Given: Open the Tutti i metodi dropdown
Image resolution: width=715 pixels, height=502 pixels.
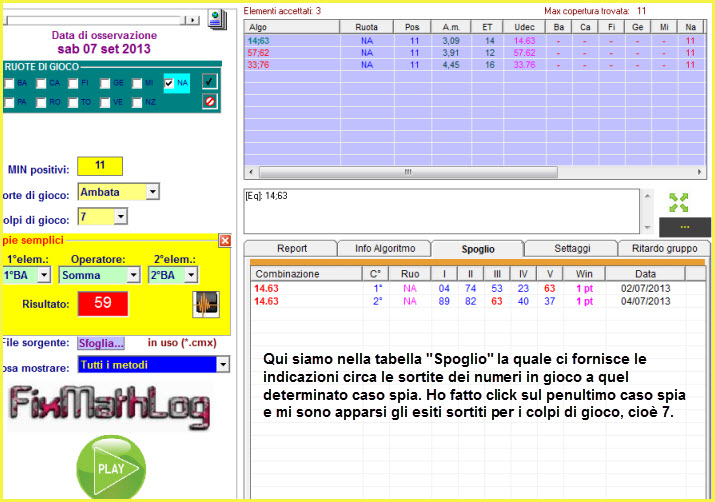Looking at the screenshot, I should [222, 366].
